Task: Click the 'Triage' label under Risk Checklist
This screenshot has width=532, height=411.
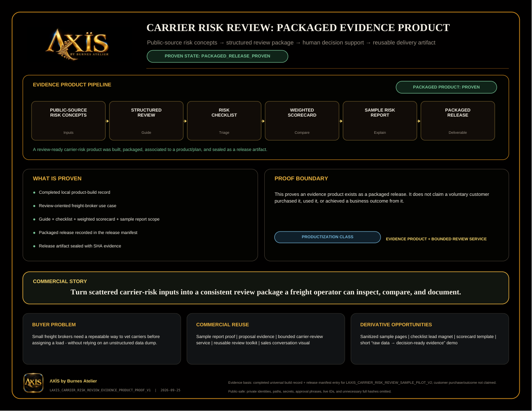Action: [x=224, y=133]
